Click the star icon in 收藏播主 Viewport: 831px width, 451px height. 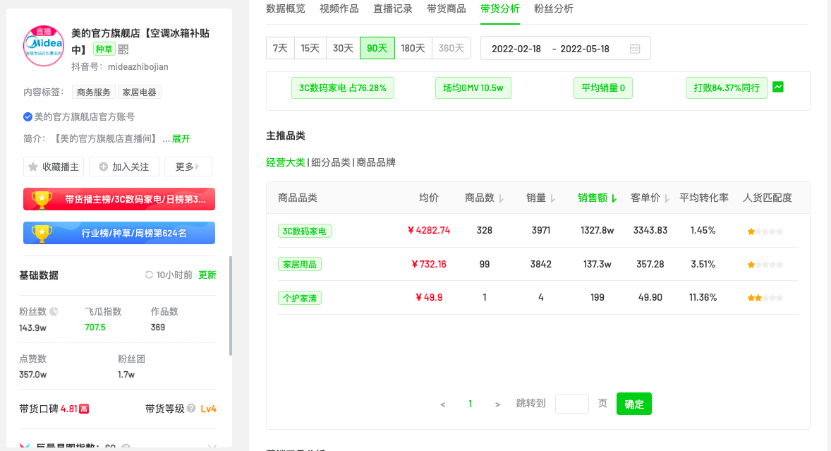click(x=33, y=167)
